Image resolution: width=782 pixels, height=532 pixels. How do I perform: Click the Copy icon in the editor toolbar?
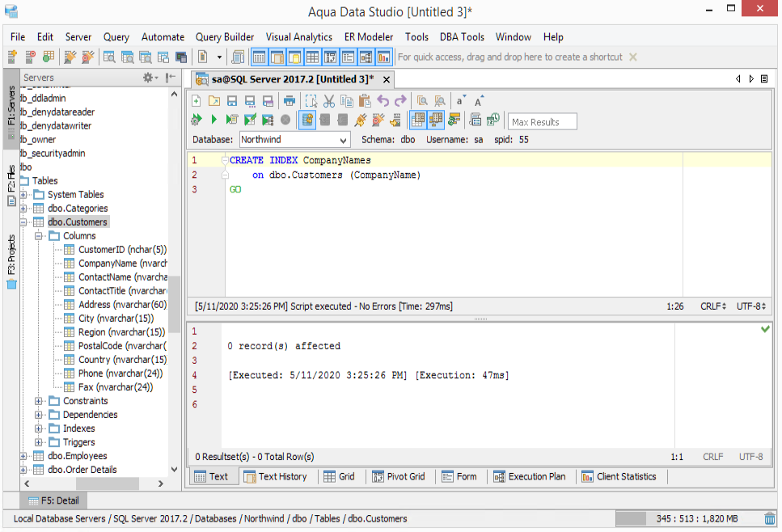347,101
